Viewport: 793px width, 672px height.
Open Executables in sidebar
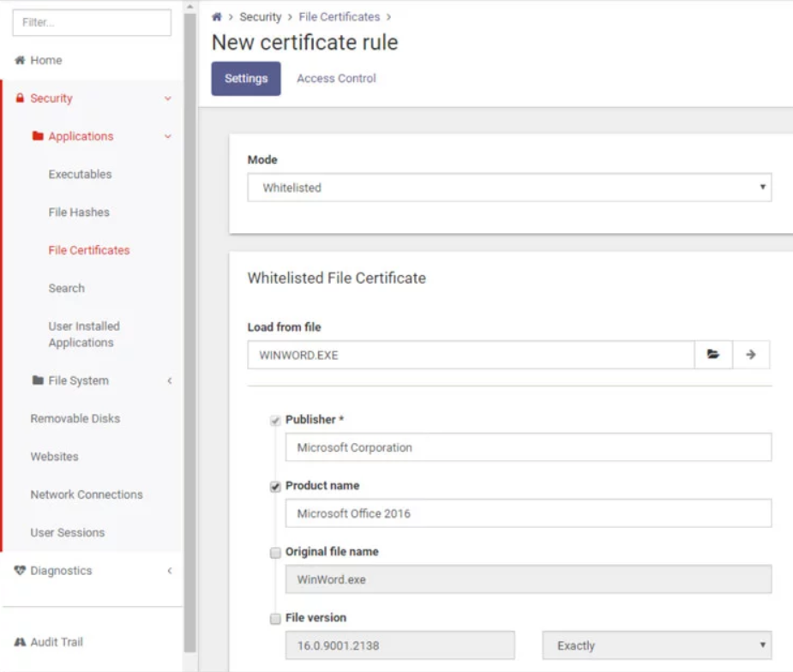(x=80, y=174)
